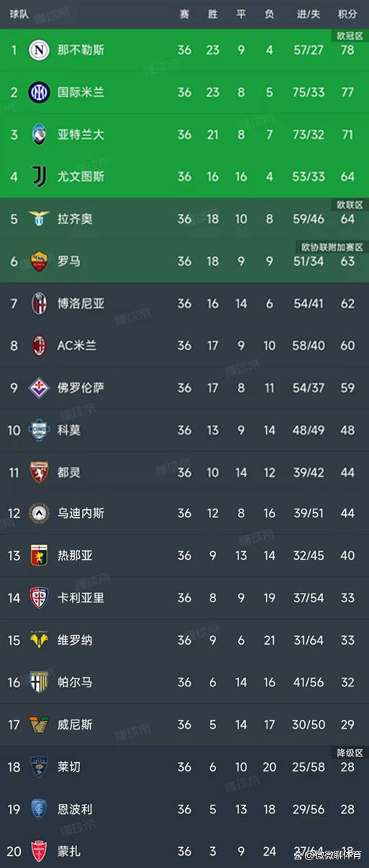Open the Lazio eagle crest
The image size is (369, 868).
tap(39, 218)
